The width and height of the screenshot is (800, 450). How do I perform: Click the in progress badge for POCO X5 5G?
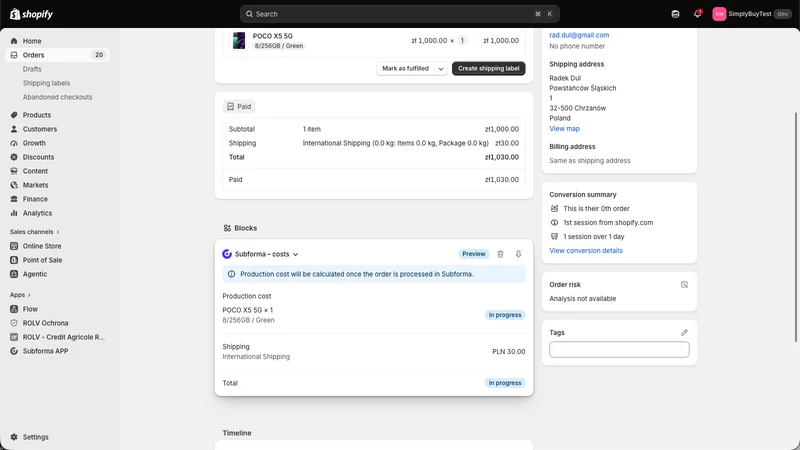click(x=505, y=315)
